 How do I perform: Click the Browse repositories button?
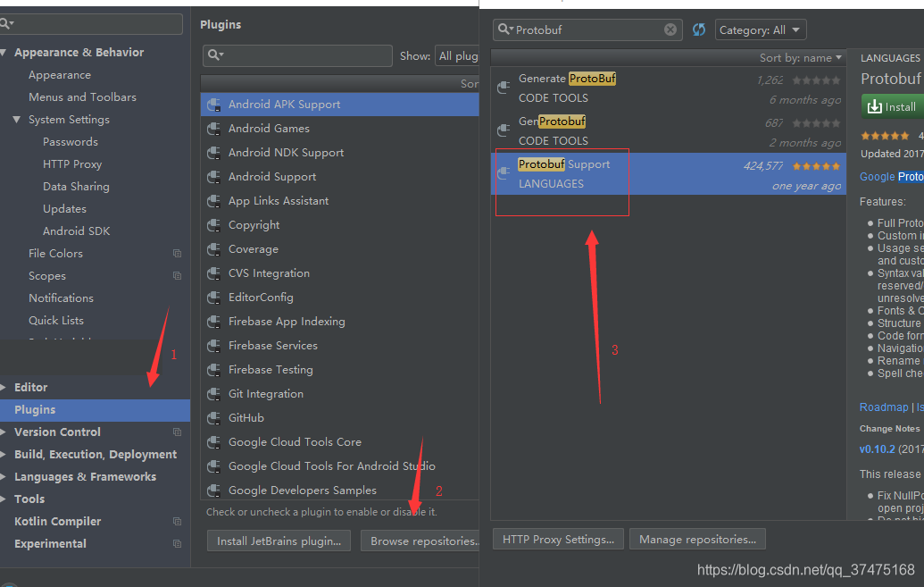[420, 541]
